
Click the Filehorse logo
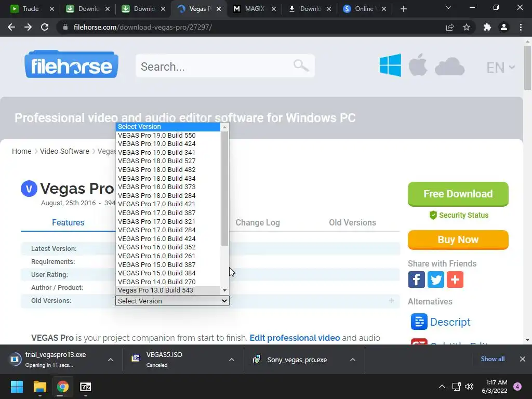[71, 64]
